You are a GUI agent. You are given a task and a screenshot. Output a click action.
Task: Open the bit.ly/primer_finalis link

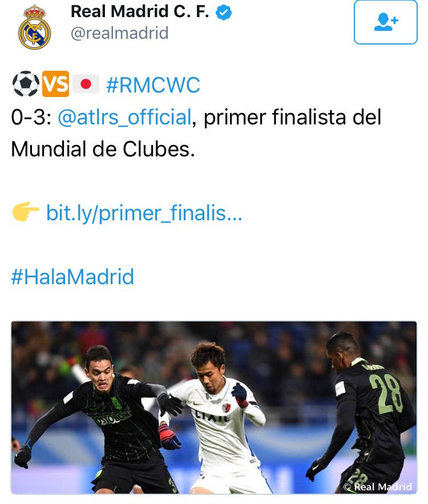point(144,213)
